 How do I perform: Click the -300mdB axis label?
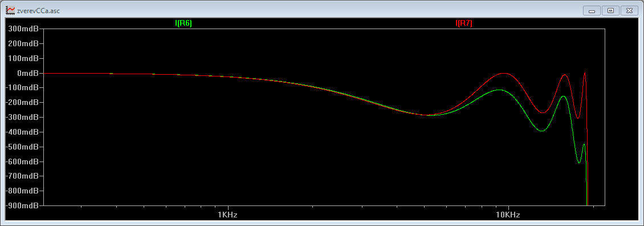point(22,118)
